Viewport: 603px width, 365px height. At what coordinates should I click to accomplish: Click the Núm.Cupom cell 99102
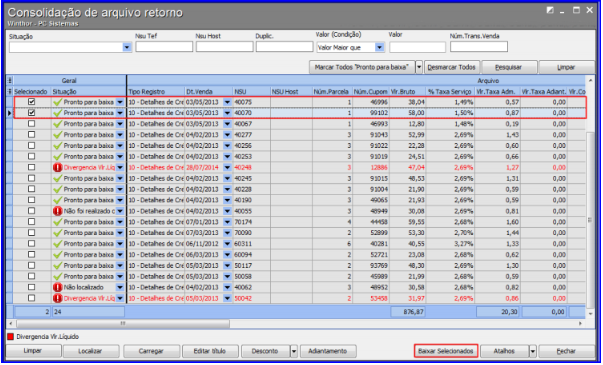(x=371, y=113)
